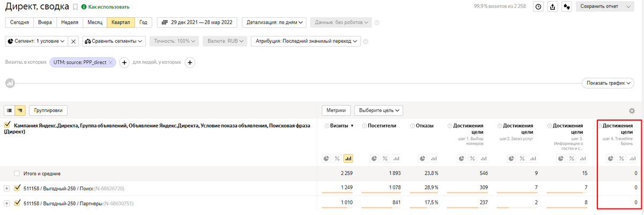Toggle checkbox for Выгодный-250 / Поиск row
Screen dimensions: 644x215
pos(17,188)
